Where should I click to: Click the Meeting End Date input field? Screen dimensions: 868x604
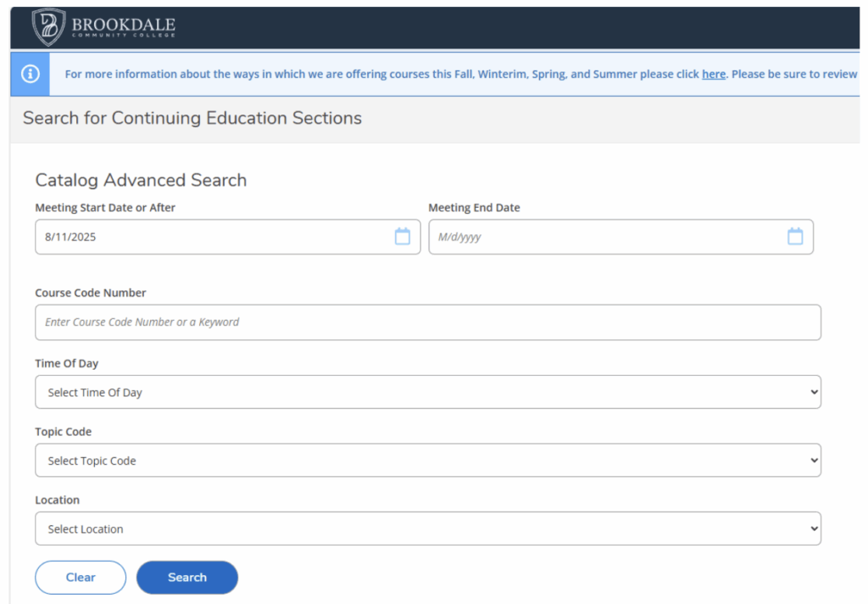pos(620,237)
